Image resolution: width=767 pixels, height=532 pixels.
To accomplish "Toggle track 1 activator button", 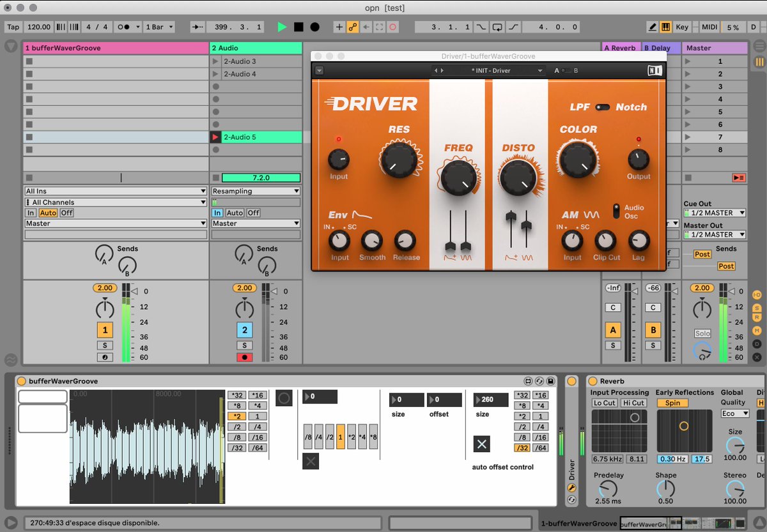I will tap(104, 330).
